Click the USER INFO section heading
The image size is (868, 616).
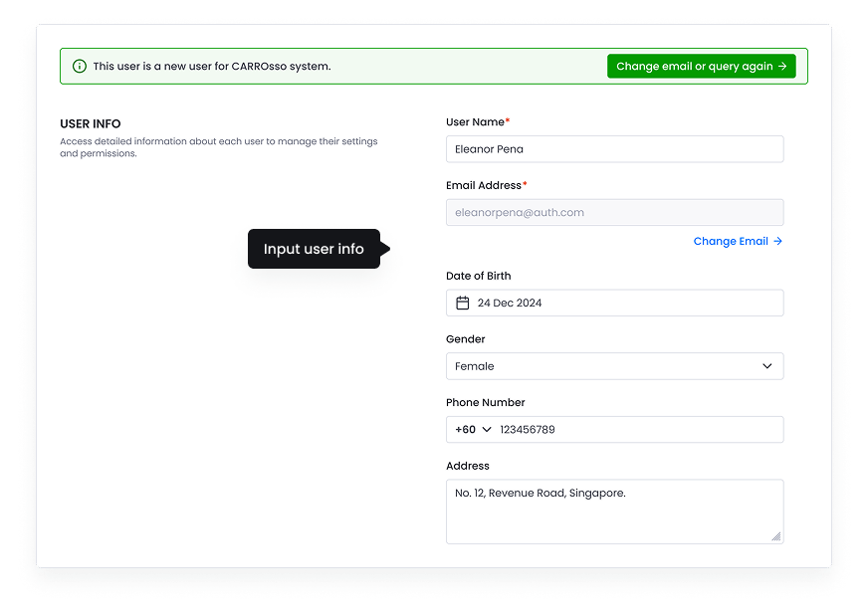[x=91, y=124]
